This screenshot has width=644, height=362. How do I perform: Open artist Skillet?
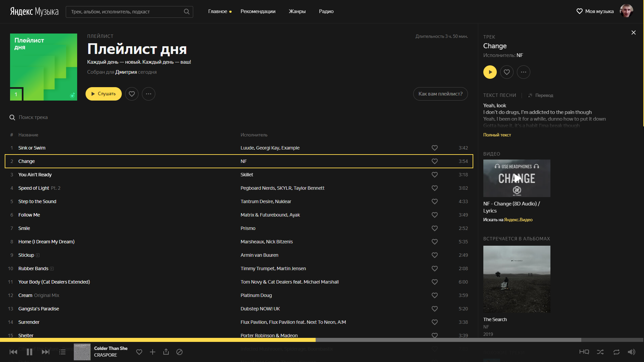247,175
